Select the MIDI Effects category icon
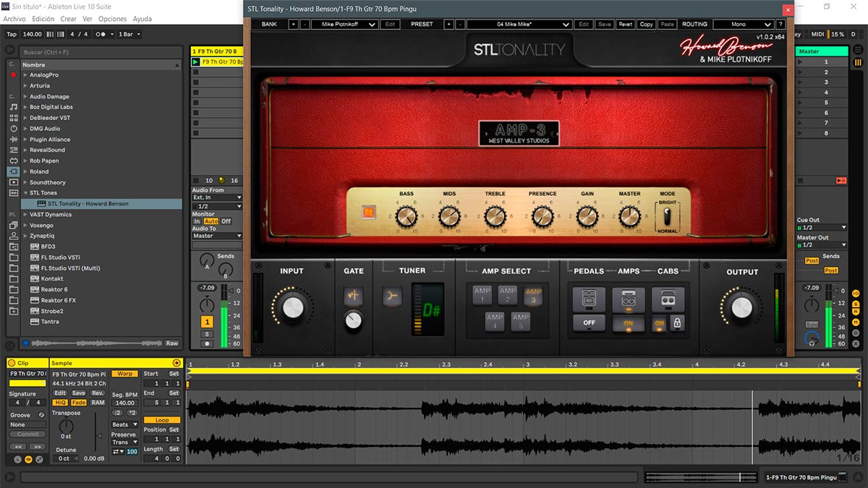Screen dimensions: 868x488 13,150
